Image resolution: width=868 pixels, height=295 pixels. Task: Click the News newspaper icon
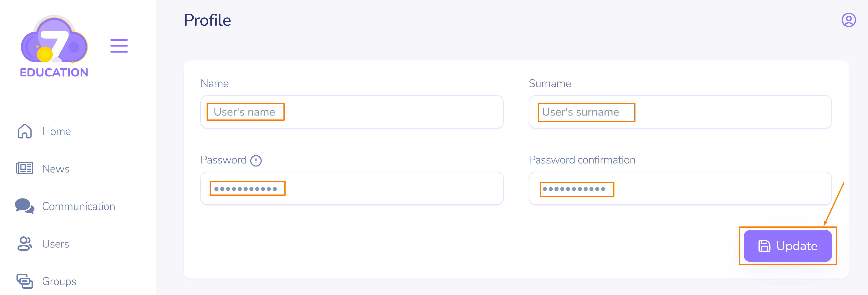25,168
